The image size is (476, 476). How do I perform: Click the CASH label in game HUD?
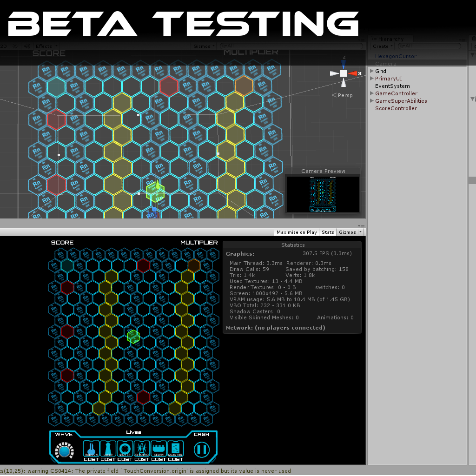tap(202, 435)
